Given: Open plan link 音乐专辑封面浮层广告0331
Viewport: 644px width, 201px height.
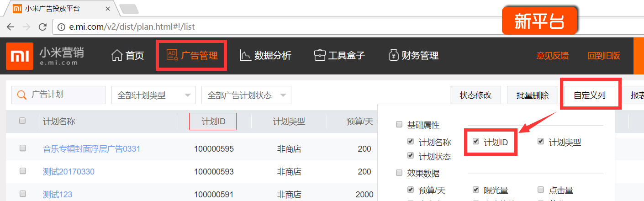Looking at the screenshot, I should (x=91, y=148).
